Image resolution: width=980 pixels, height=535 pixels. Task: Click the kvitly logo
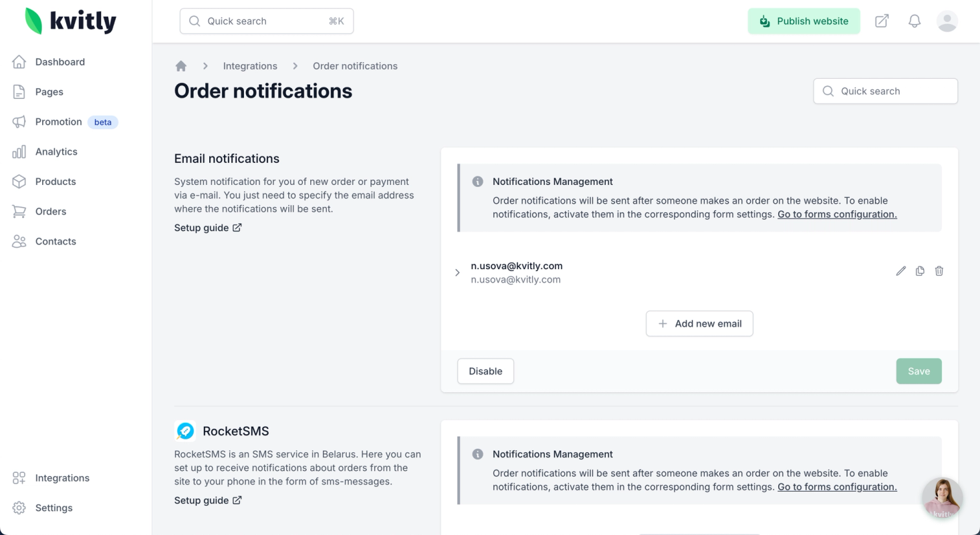[x=71, y=21]
